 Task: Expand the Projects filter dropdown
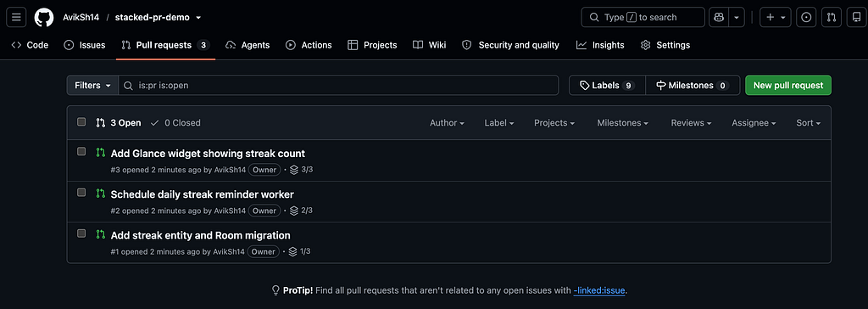click(x=554, y=122)
